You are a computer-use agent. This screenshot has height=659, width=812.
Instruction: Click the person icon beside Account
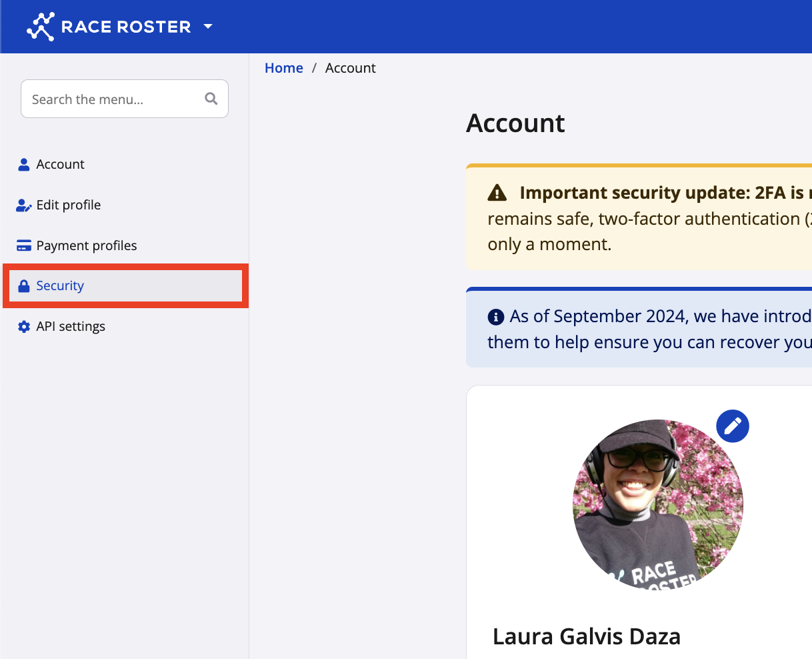coord(24,165)
